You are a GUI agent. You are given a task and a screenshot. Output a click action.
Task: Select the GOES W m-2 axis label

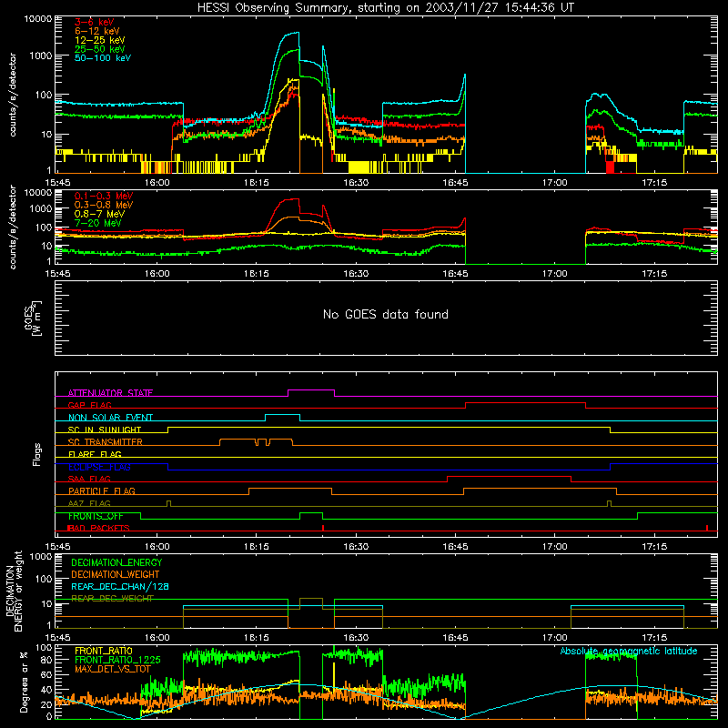[x=34, y=318]
